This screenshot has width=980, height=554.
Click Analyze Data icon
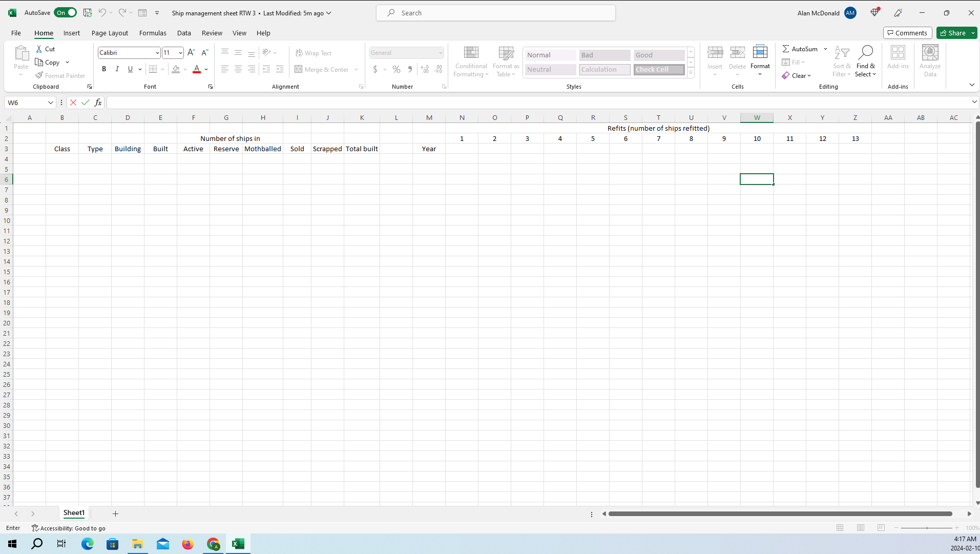click(x=930, y=53)
